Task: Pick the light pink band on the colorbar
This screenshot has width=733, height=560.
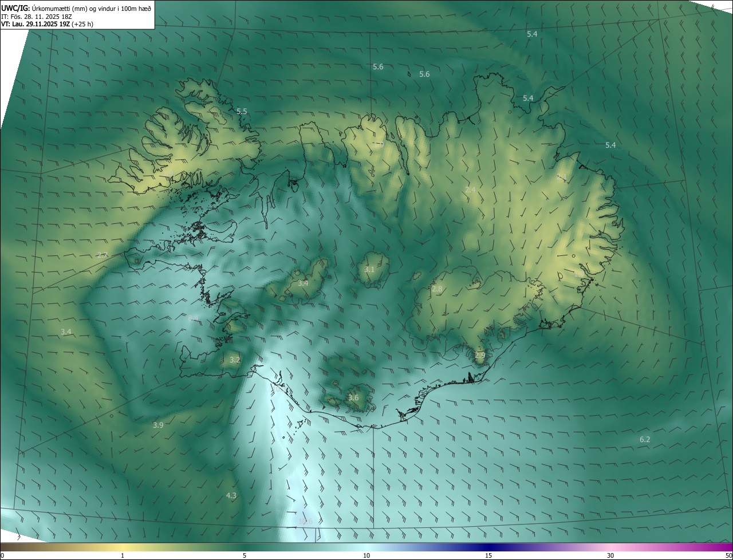Action: (610, 547)
